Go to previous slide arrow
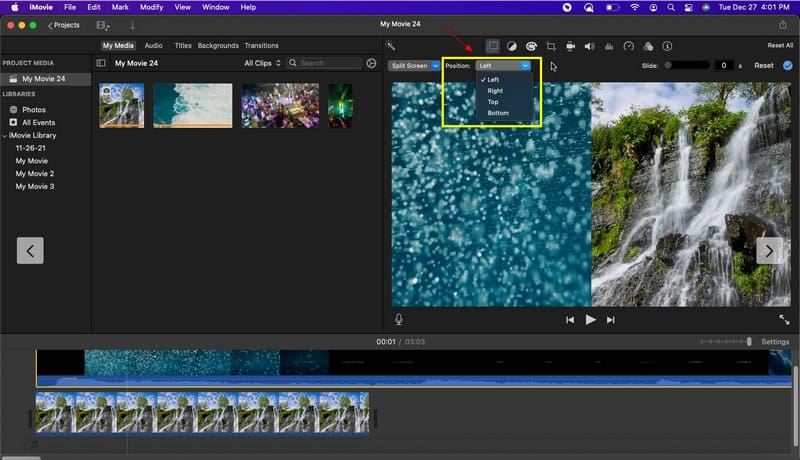800x460 pixels. pos(30,250)
